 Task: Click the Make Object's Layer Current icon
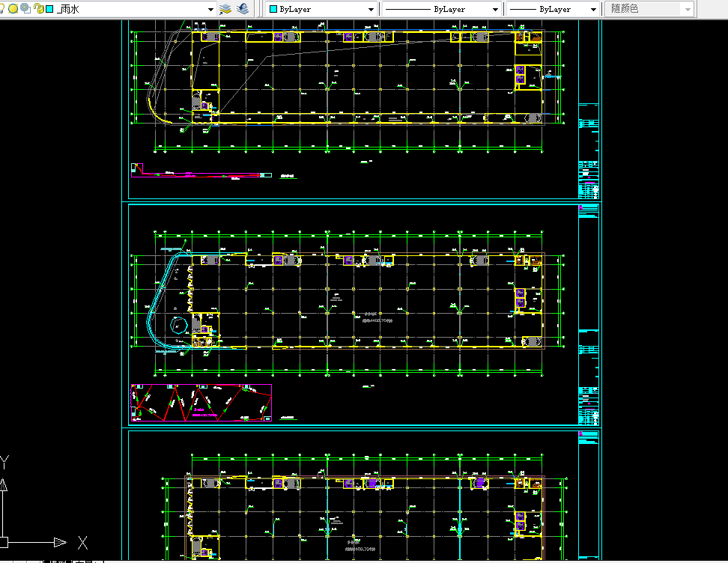coord(225,9)
